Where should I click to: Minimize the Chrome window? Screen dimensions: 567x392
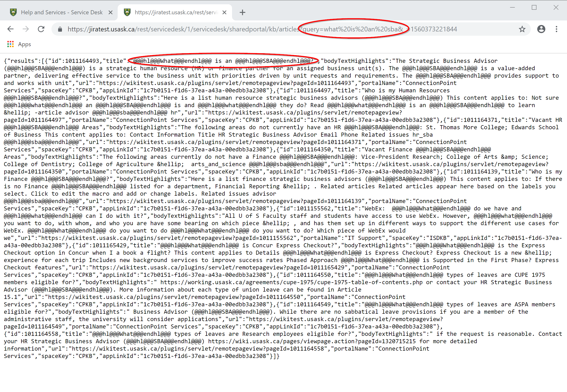(512, 8)
